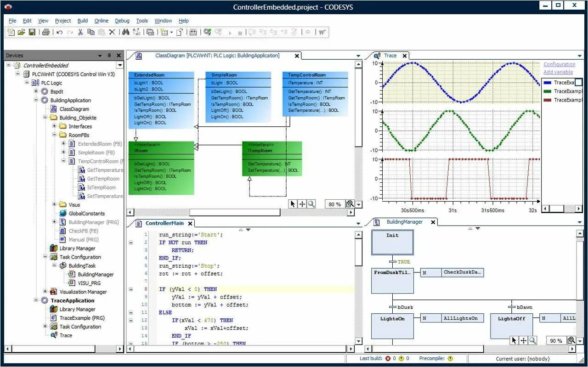Screen dimensions: 588x367
Task: Expand the Interfaces folder
Action: click(54, 126)
